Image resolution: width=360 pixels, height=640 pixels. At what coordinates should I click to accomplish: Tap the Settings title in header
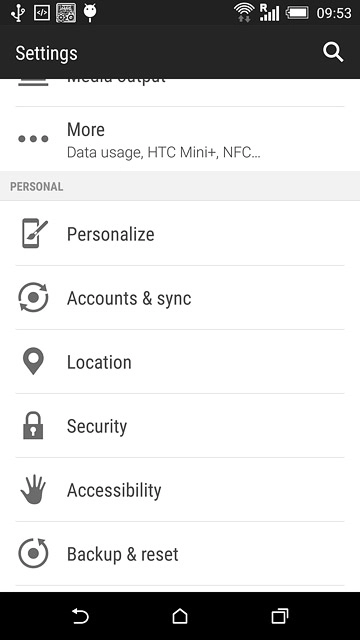[46, 53]
